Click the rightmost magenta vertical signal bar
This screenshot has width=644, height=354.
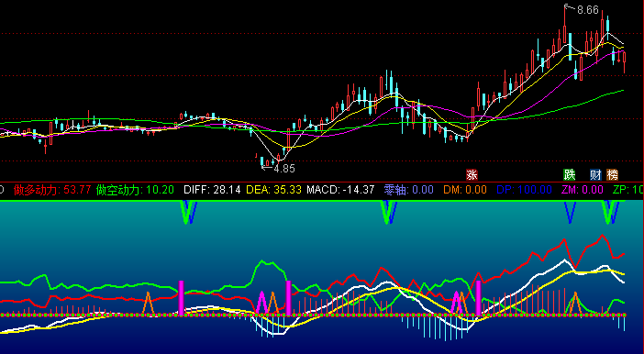[479, 298]
